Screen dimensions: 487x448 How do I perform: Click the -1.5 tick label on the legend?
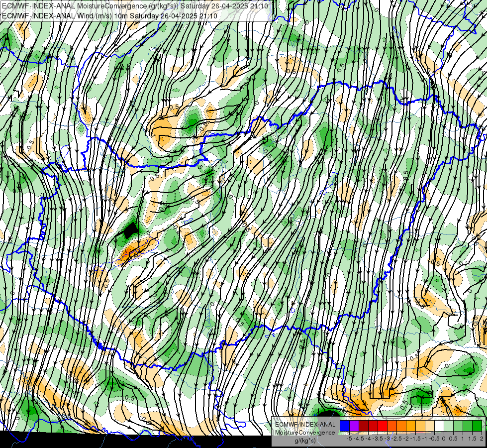click(415, 439)
